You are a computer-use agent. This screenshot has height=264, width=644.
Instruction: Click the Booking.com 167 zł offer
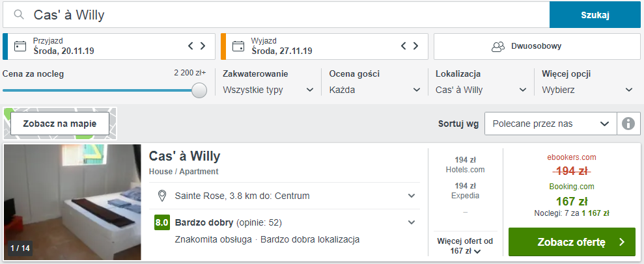(572, 194)
